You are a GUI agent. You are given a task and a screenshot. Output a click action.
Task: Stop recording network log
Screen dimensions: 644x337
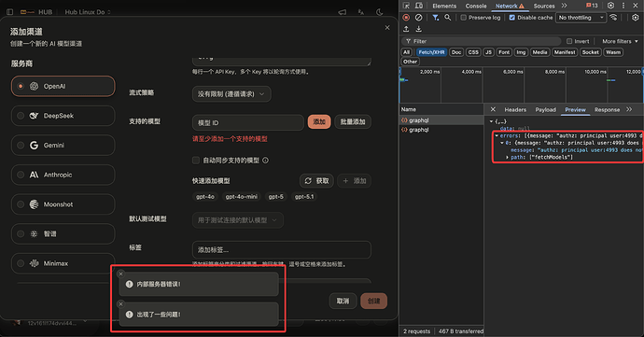click(x=406, y=18)
